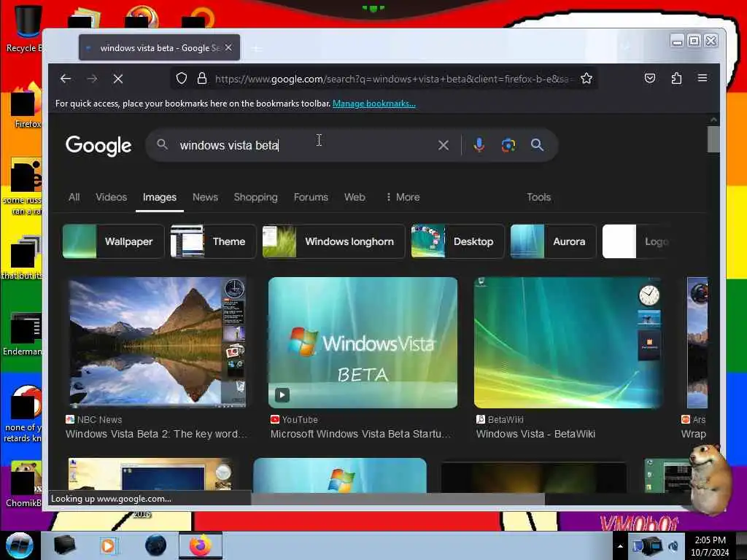Open volume speaker tray icon
Viewport: 747px width, 560px height.
click(674, 546)
